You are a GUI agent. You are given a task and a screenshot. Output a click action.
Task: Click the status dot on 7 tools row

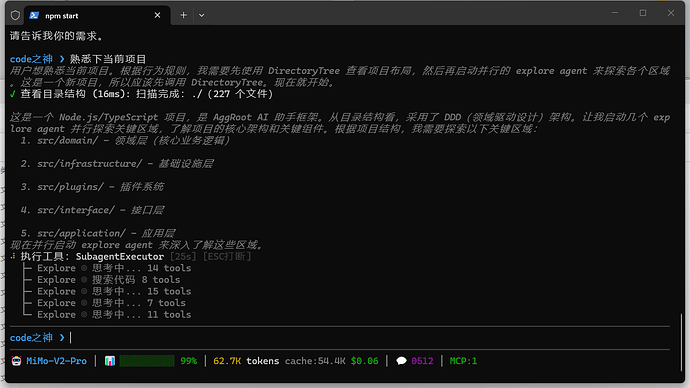click(x=84, y=303)
